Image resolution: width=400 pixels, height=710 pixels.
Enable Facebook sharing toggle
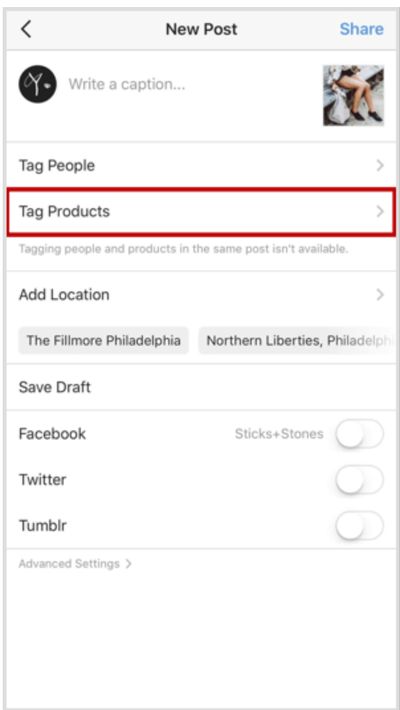click(x=360, y=434)
